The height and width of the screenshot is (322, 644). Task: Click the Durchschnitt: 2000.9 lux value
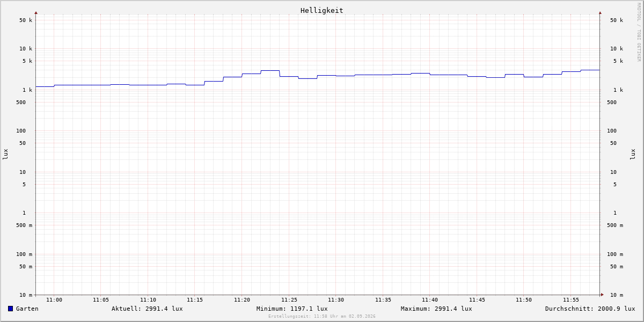pyautogui.click(x=590, y=309)
